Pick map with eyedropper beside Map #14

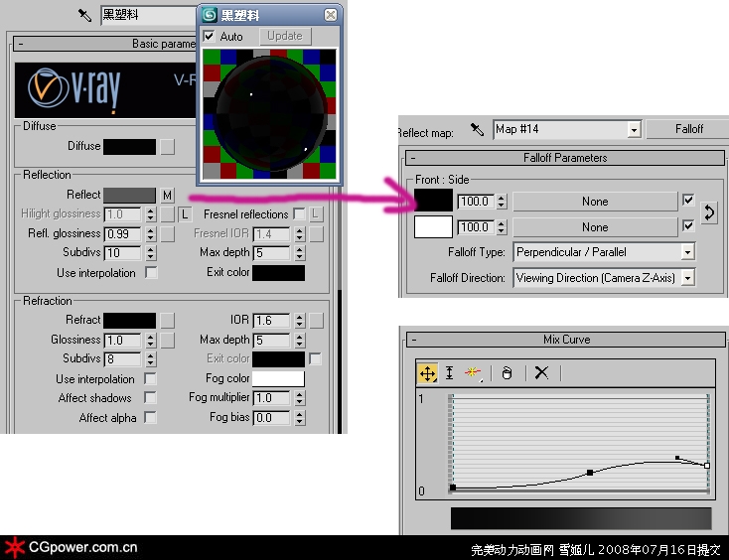pos(477,129)
